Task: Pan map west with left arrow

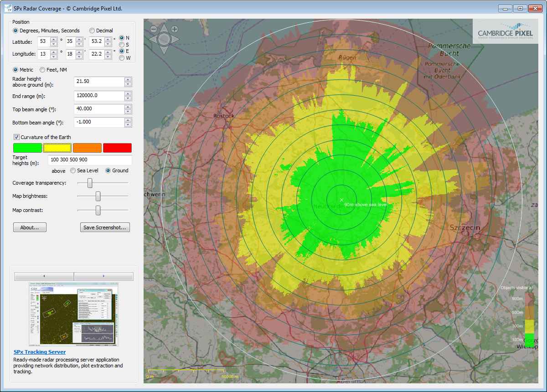Action: 154,39
